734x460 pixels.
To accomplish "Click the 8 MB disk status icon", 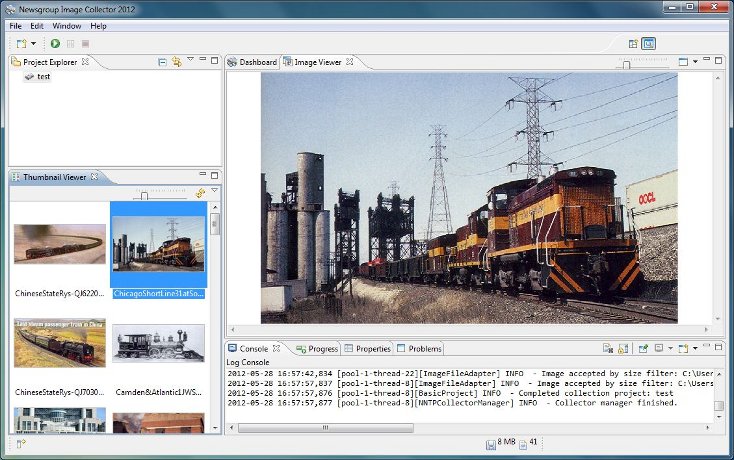I will (x=491, y=445).
